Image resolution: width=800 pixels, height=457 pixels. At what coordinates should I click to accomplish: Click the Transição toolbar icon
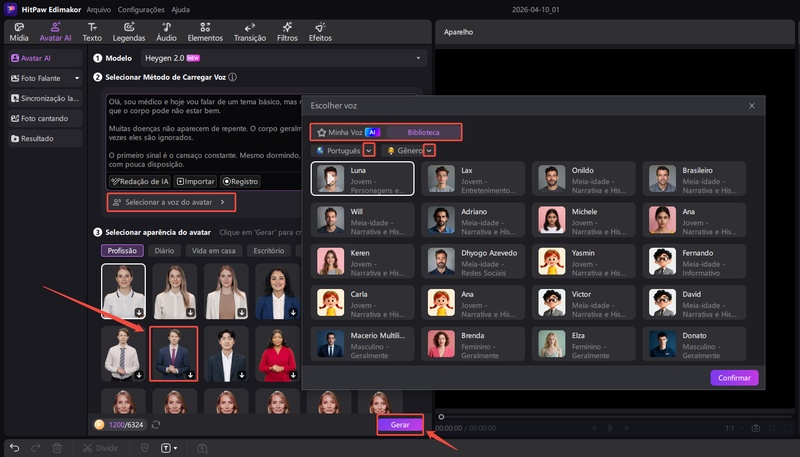(x=249, y=32)
